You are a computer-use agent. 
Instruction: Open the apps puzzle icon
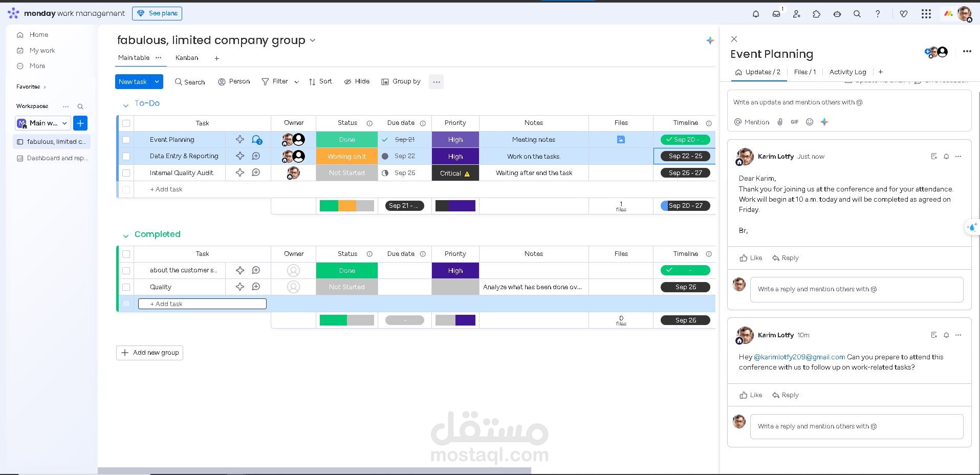coord(817,14)
